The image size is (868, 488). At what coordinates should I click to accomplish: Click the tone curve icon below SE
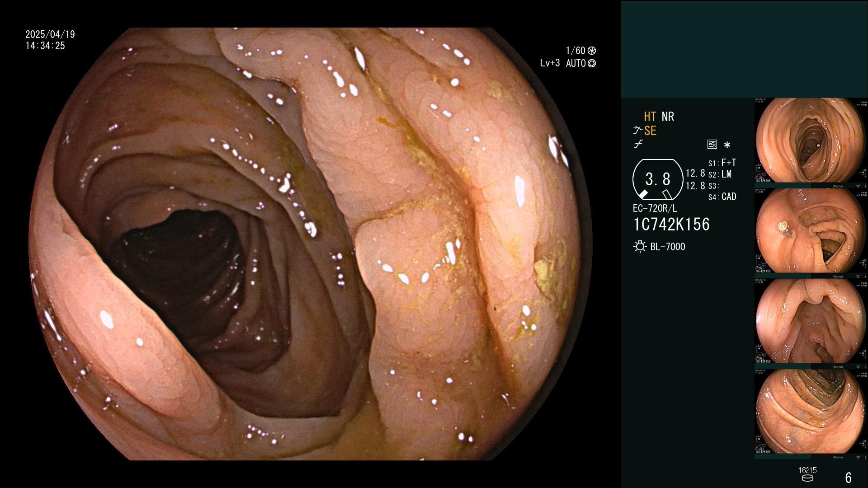638,144
